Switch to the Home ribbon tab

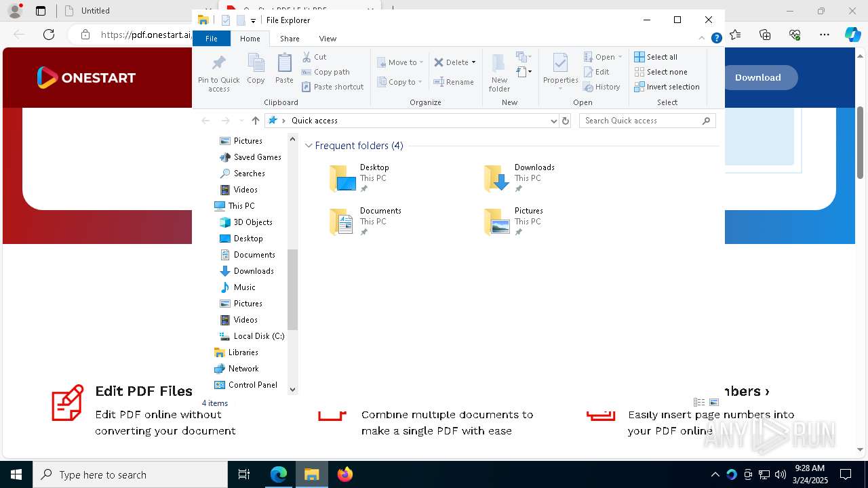250,39
